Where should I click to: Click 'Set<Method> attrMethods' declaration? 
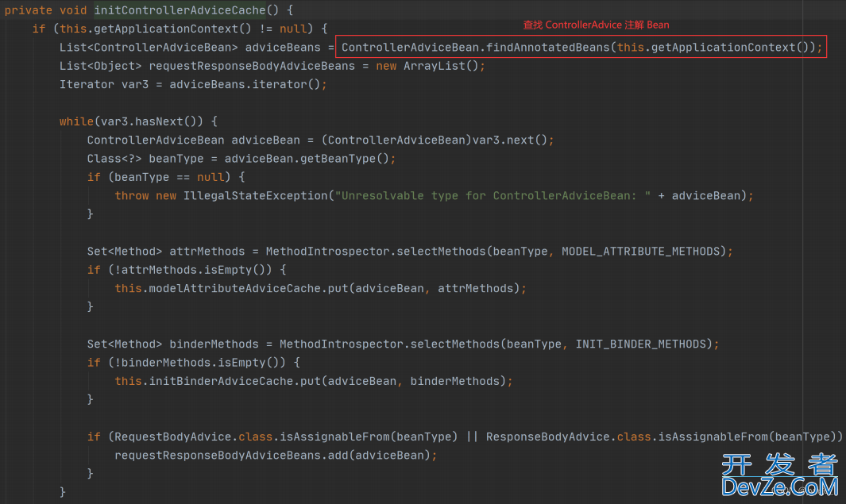[x=166, y=251]
